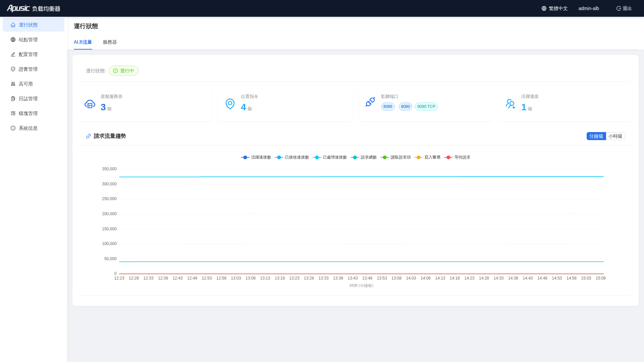Click the logout icon beside 退出
Image resolution: width=644 pixels, height=362 pixels.
click(619, 8)
